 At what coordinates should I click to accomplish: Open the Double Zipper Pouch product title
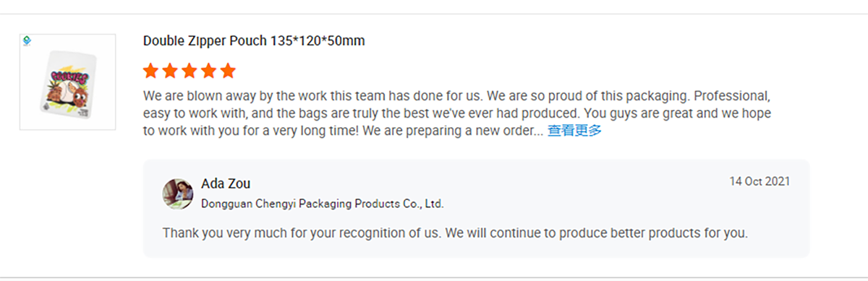[x=254, y=40]
